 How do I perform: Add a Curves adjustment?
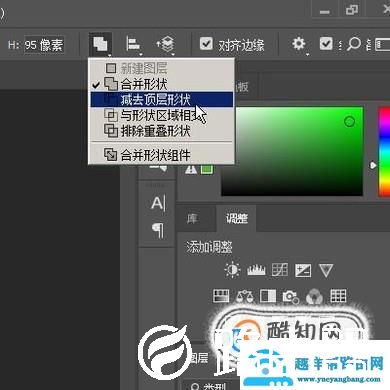280,270
